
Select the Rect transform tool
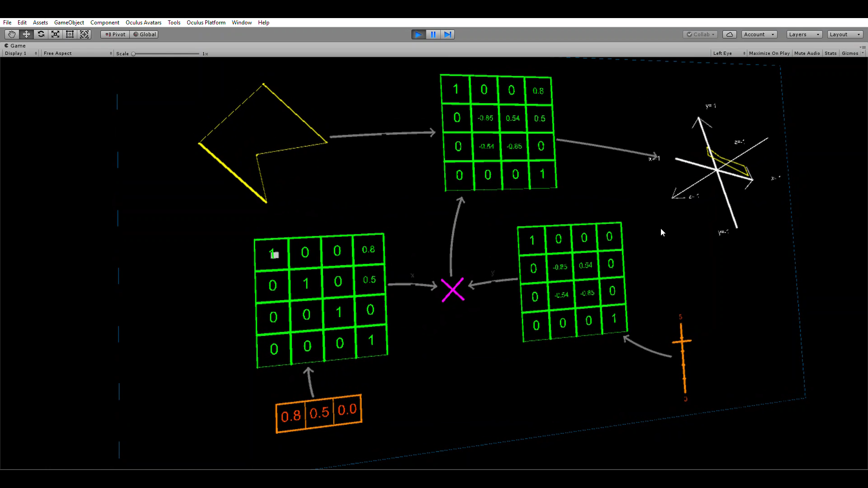tap(70, 34)
